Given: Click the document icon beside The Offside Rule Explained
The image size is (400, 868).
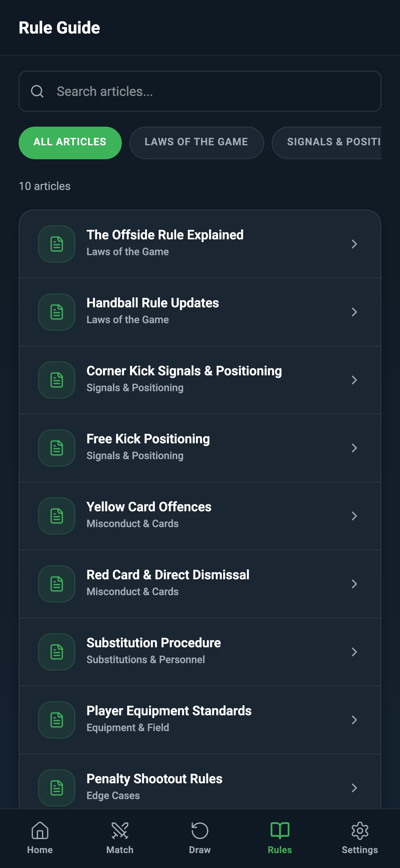Looking at the screenshot, I should click(56, 244).
